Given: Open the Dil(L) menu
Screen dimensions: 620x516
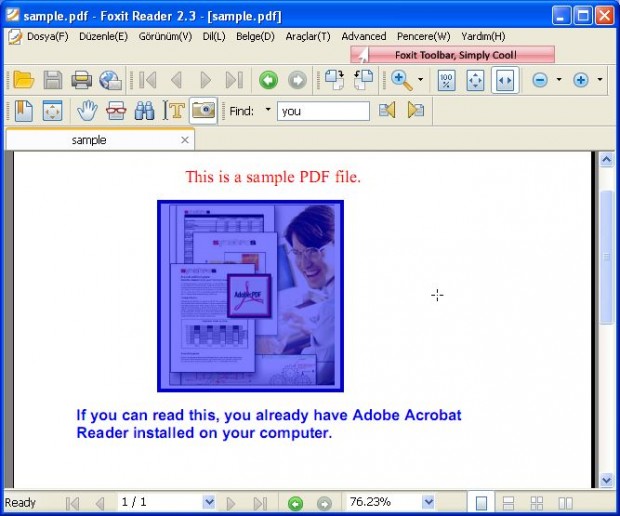Looking at the screenshot, I should click(214, 36).
